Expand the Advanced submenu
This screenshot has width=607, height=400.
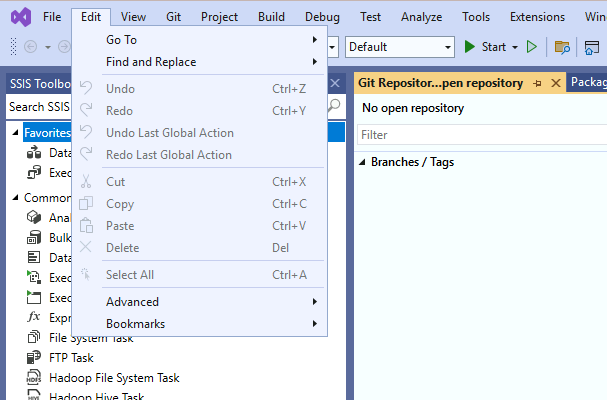point(199,302)
